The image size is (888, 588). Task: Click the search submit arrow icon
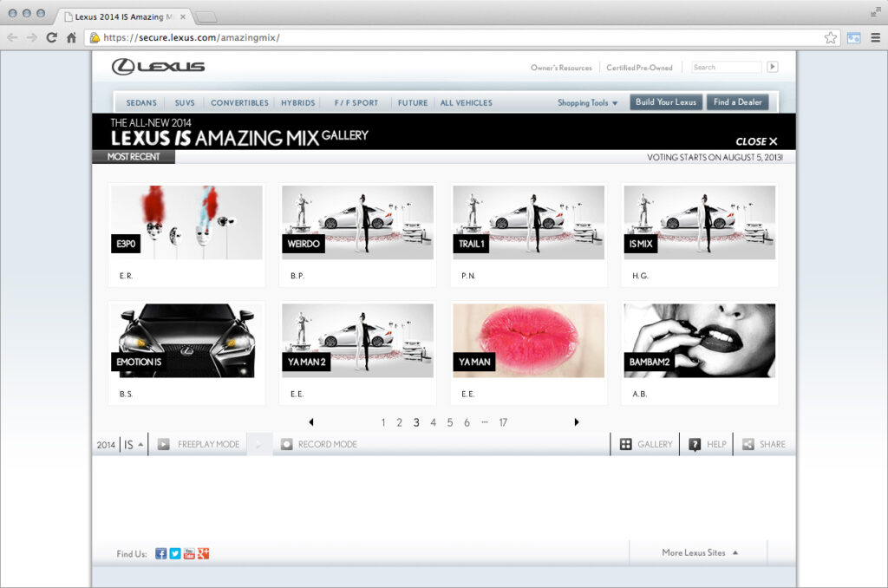click(x=772, y=67)
